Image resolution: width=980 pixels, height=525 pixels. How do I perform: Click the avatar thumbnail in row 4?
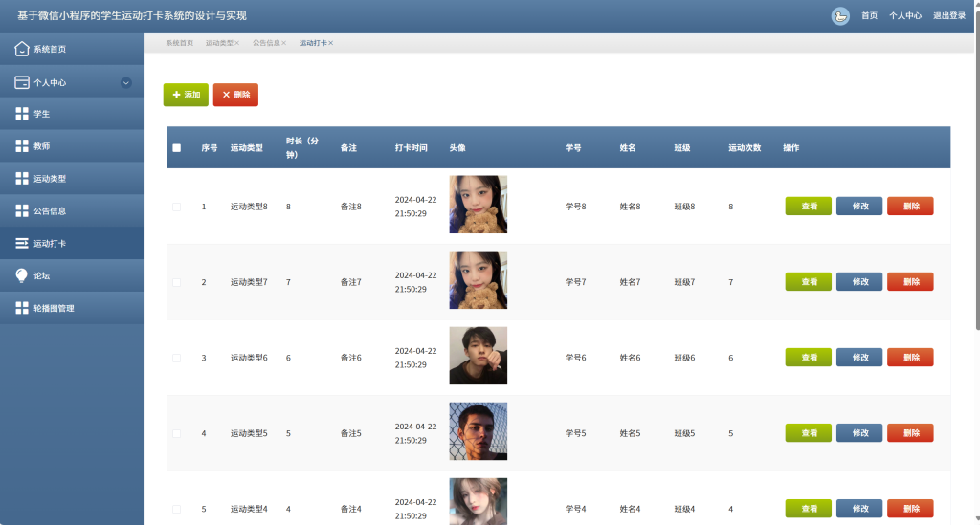tap(478, 431)
